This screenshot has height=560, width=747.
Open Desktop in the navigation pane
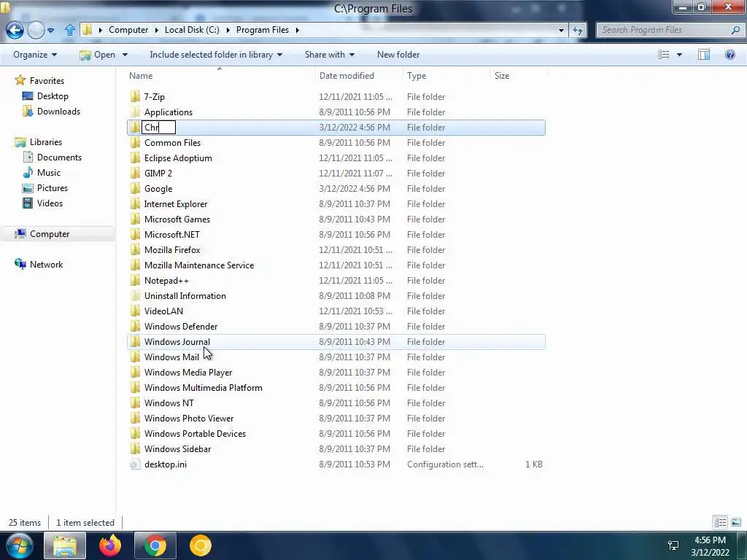[53, 96]
